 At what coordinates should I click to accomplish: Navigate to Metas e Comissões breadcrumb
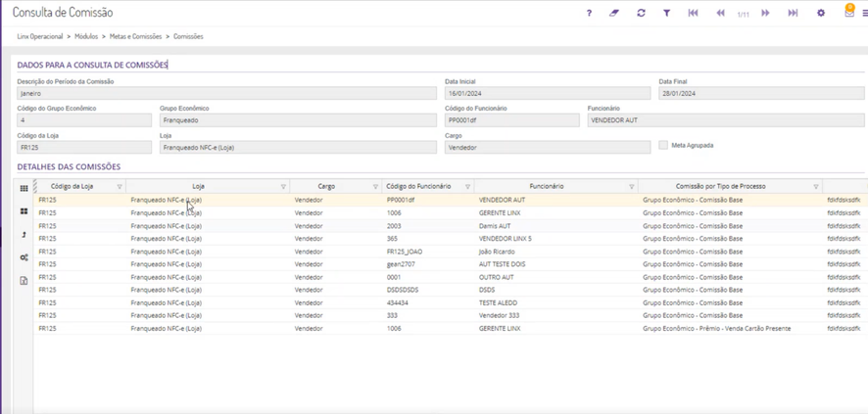tap(135, 36)
